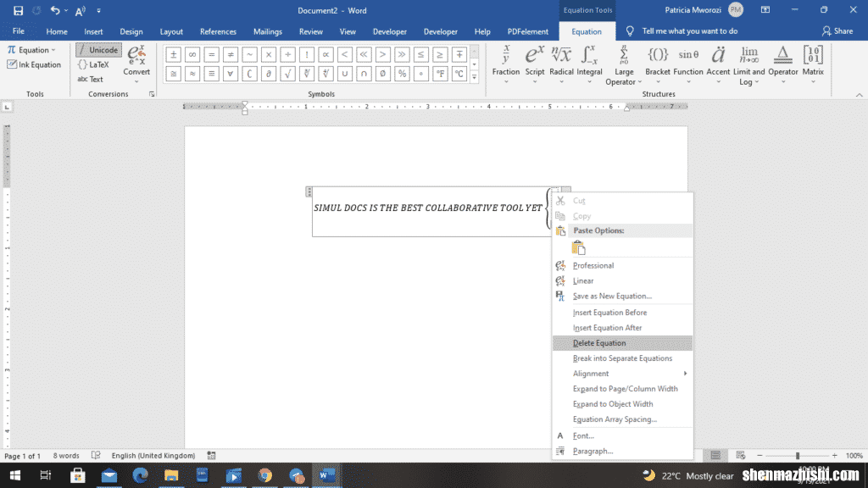This screenshot has height=488, width=868.
Task: Insert the partial differential symbol
Action: point(269,73)
